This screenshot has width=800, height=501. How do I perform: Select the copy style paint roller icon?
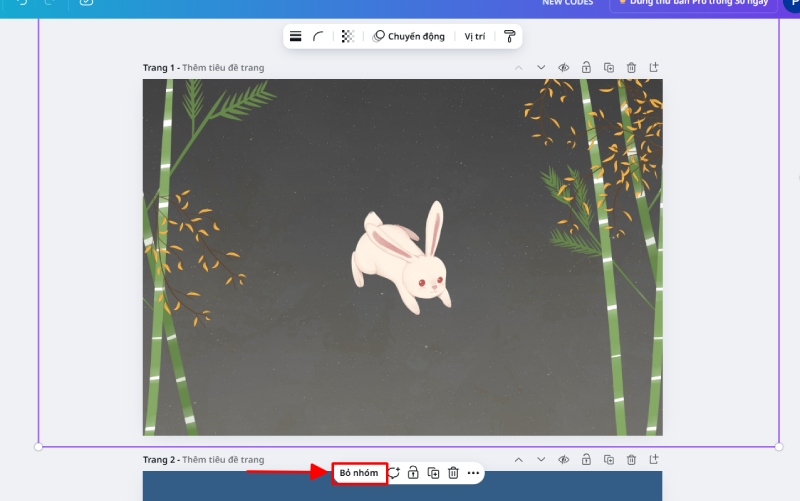(x=509, y=36)
